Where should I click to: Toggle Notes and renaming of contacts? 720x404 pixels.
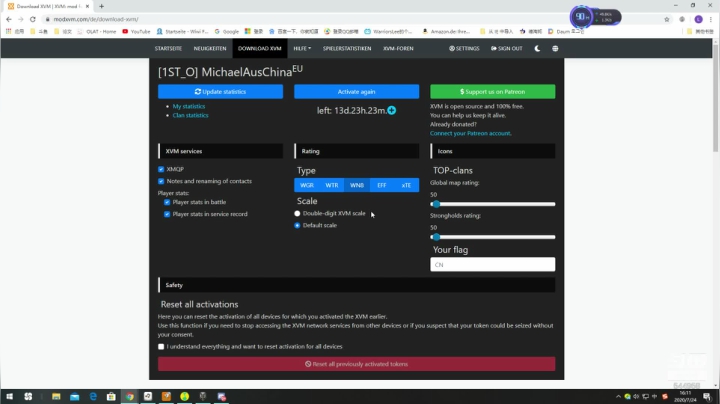tap(161, 181)
